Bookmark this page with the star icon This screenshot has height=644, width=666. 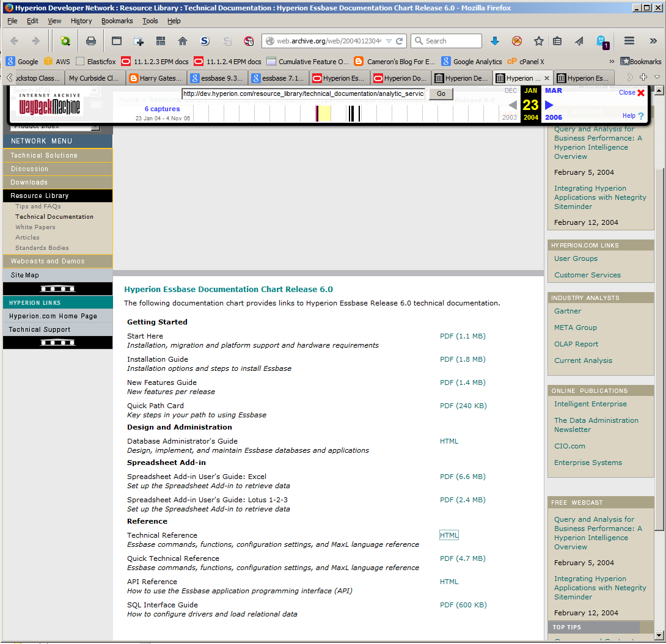538,41
